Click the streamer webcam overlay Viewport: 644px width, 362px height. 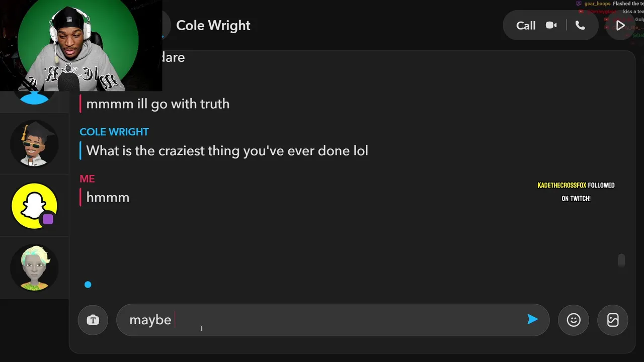coord(80,45)
